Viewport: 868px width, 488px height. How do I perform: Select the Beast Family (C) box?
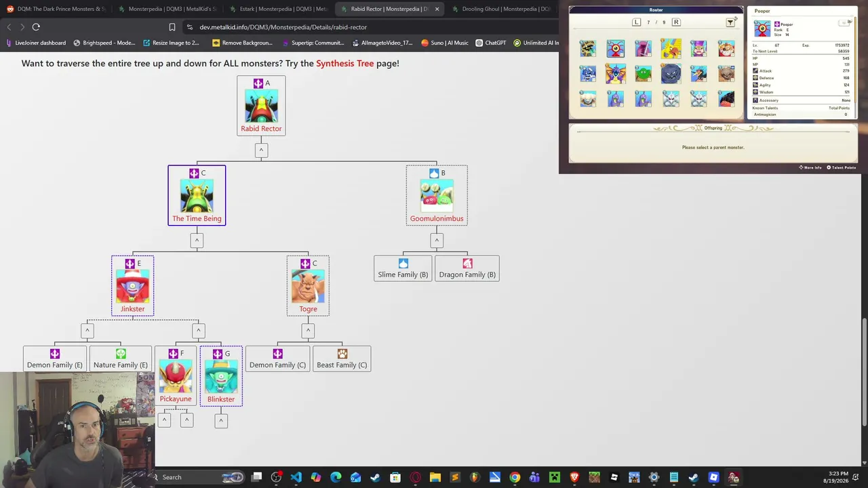[x=342, y=359]
